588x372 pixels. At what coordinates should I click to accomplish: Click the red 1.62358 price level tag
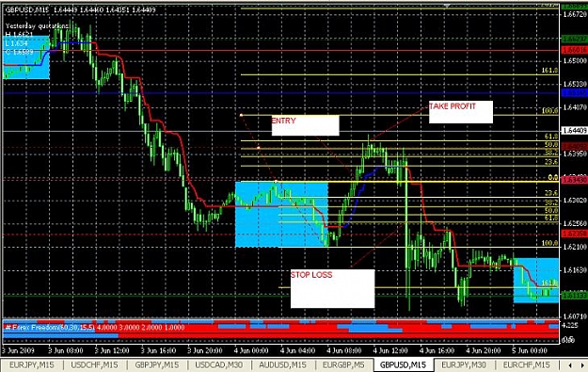coord(574,234)
